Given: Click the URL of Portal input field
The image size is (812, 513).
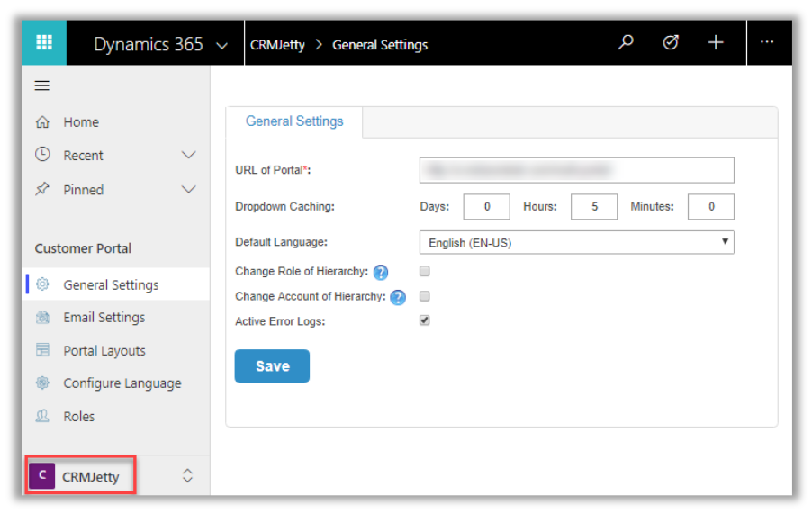Looking at the screenshot, I should tap(576, 170).
